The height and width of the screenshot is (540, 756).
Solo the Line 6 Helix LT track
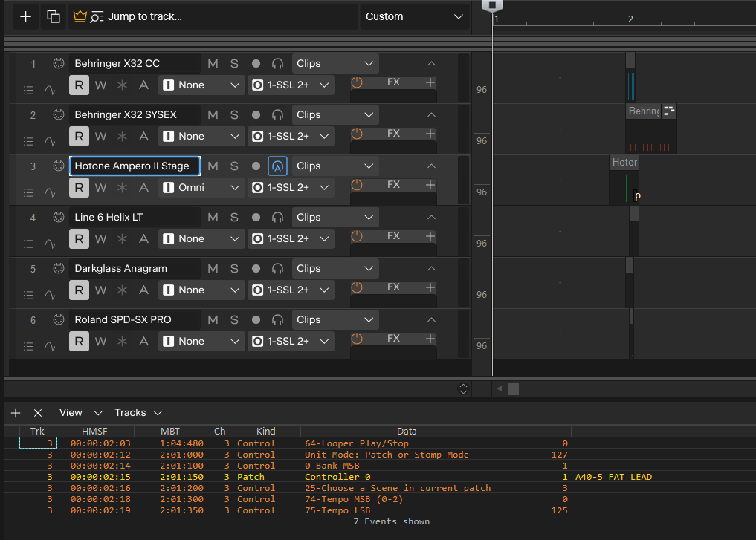point(234,218)
